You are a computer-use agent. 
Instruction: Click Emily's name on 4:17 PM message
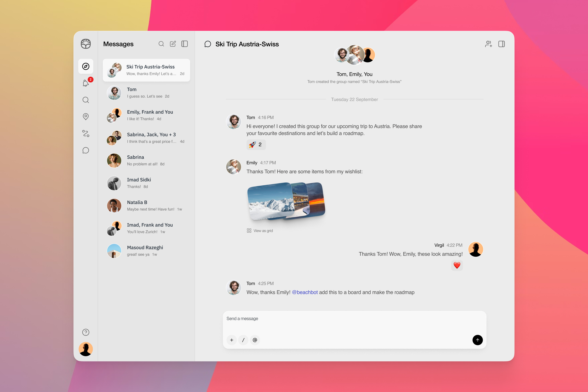252,163
